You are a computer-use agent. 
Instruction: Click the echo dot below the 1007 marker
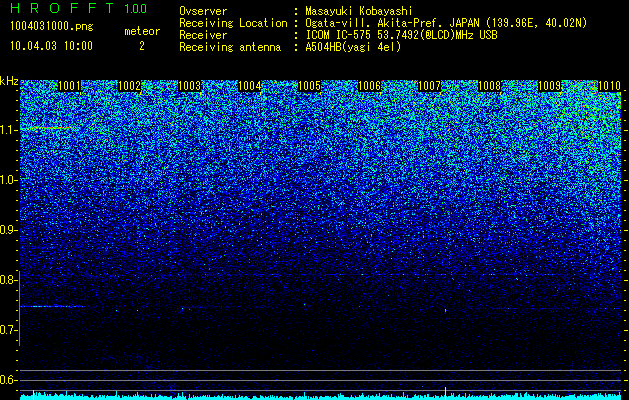[446, 310]
